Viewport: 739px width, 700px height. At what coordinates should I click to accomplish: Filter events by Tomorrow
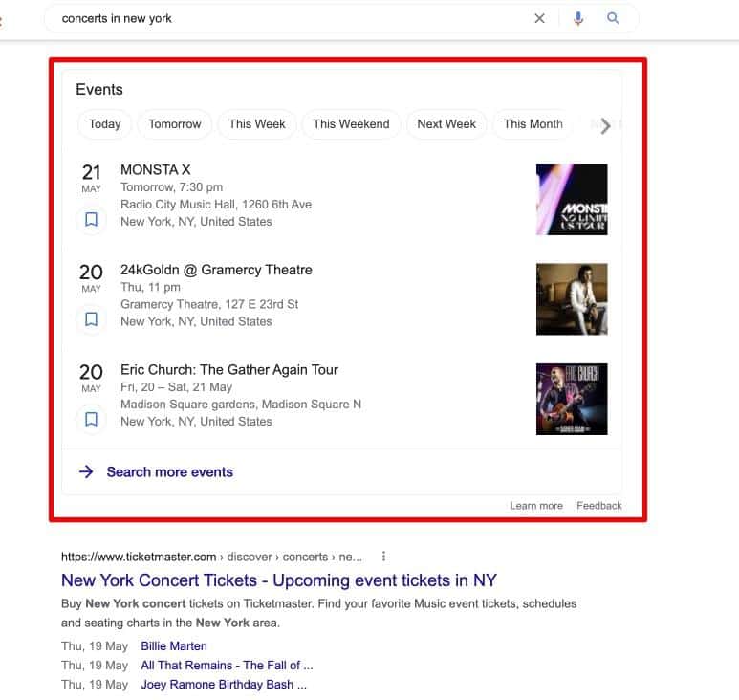(175, 124)
